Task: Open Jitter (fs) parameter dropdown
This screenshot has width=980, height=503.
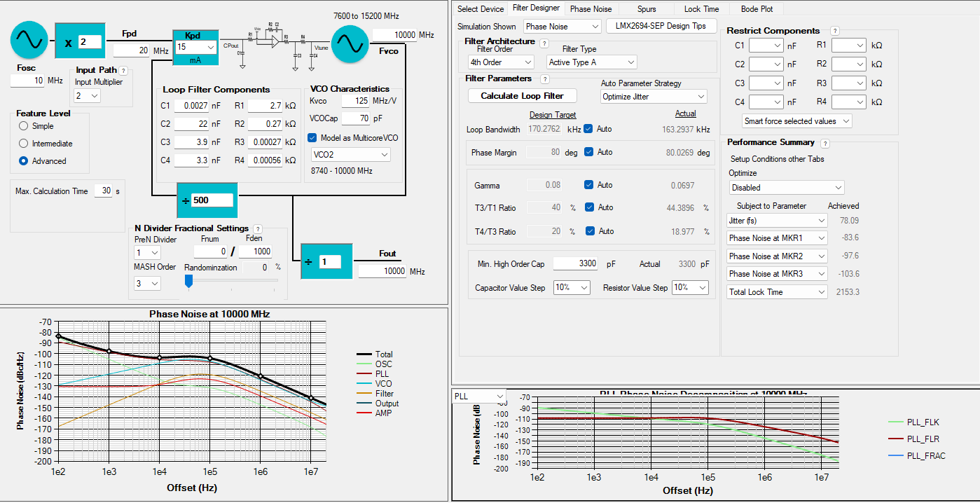Action: 777,220
